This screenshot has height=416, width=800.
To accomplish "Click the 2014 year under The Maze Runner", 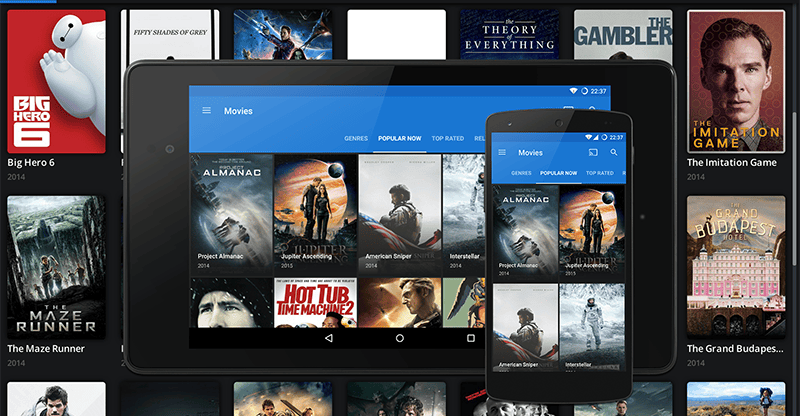I will coord(16,363).
